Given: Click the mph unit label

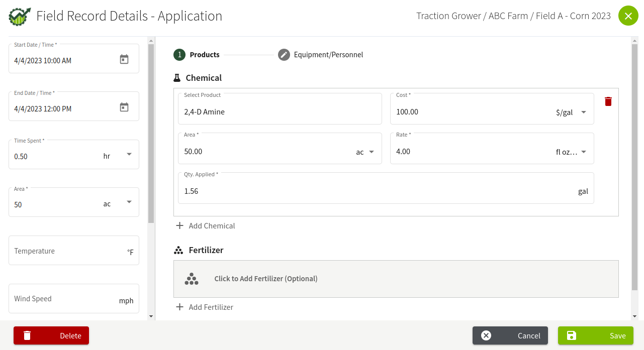Looking at the screenshot, I should [126, 301].
